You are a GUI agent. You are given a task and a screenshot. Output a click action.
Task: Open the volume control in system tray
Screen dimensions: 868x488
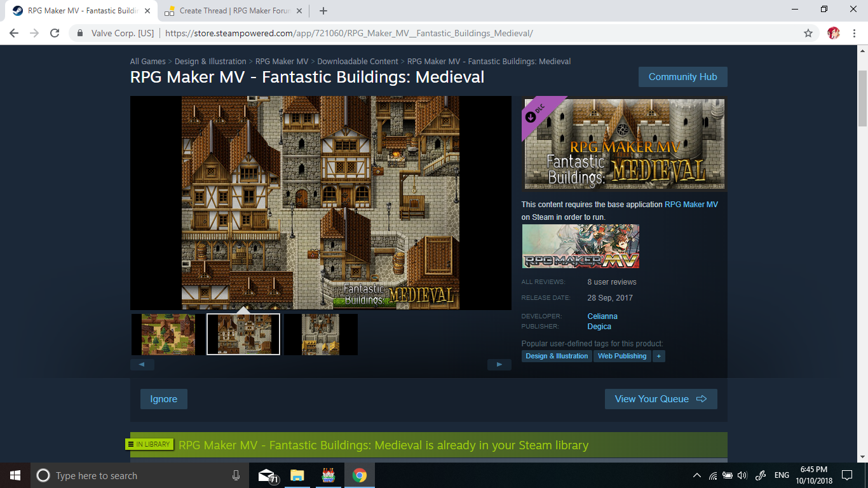[x=742, y=475]
